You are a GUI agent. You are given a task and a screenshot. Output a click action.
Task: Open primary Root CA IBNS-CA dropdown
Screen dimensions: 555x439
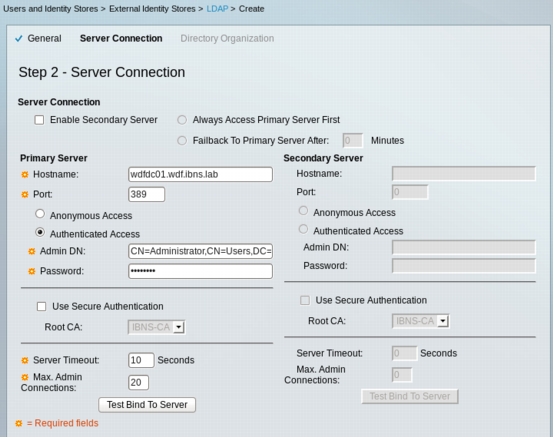(x=156, y=327)
